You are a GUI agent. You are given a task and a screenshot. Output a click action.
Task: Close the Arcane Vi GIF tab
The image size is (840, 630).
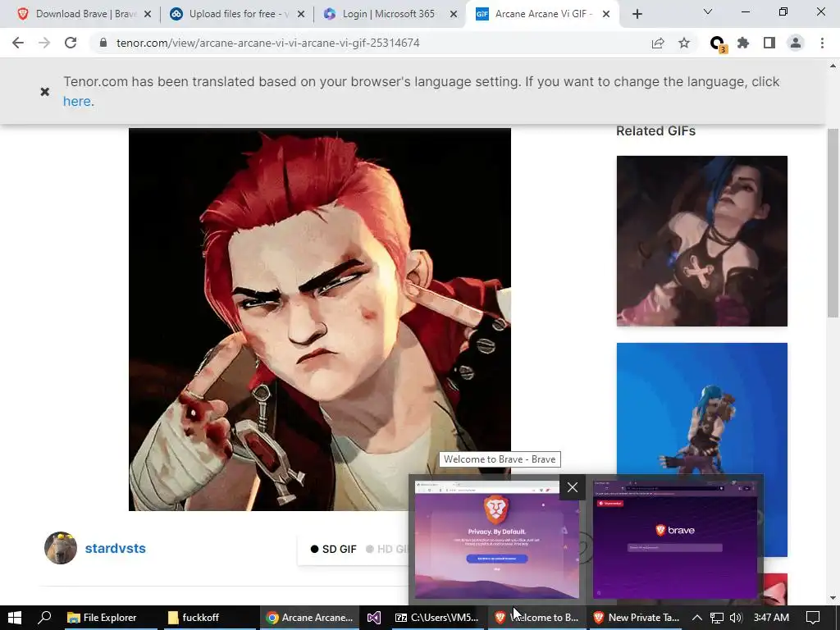pos(606,14)
